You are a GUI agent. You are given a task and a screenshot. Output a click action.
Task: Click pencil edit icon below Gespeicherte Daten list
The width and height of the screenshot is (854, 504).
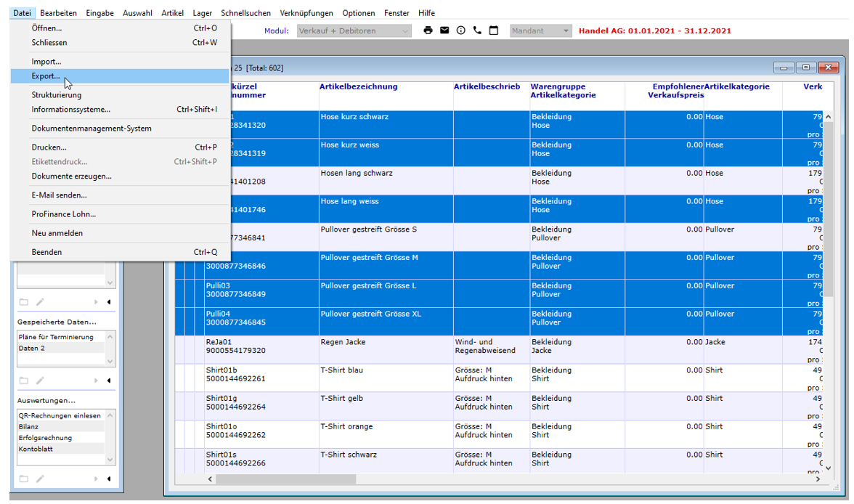41,381
